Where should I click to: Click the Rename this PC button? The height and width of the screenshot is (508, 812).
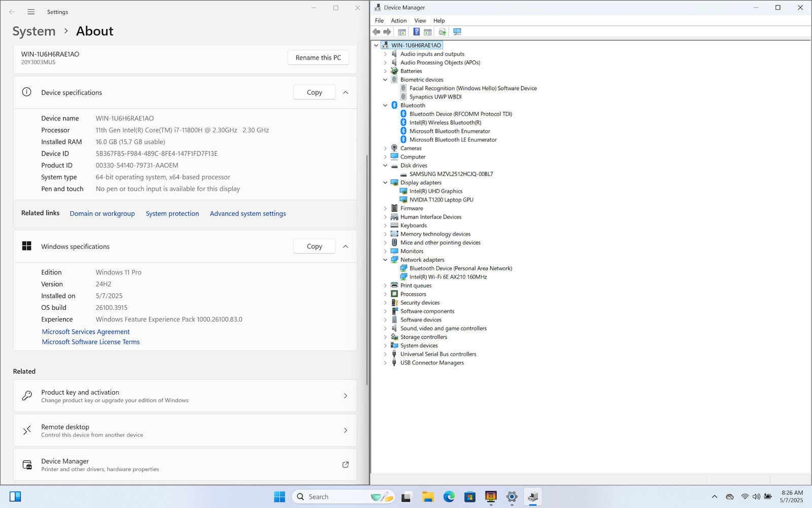click(318, 57)
